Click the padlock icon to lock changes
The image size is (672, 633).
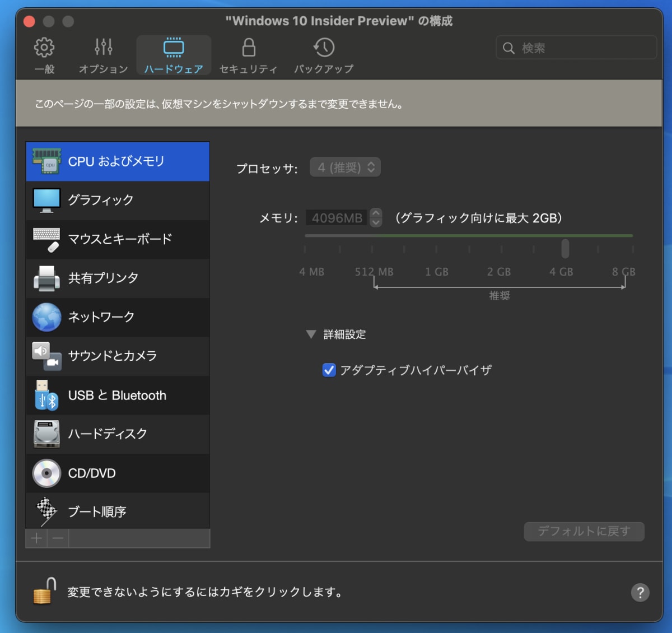(45, 592)
